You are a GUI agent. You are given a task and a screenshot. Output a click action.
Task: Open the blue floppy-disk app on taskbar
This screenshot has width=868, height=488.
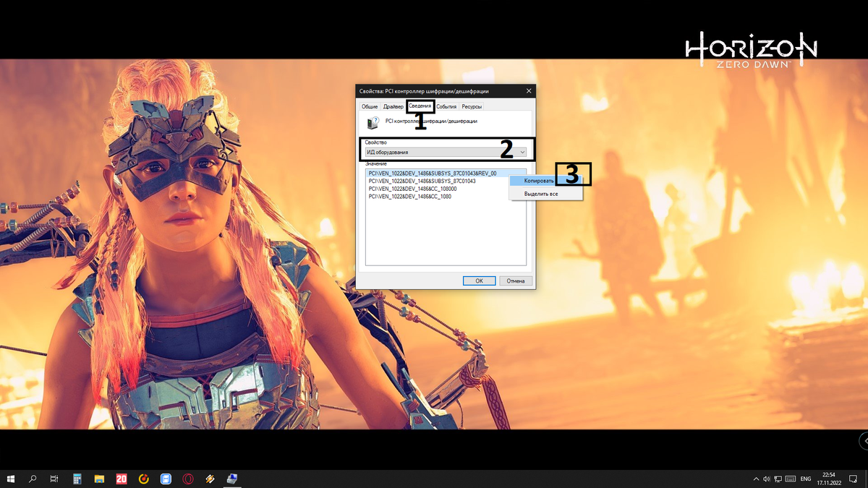point(166,479)
